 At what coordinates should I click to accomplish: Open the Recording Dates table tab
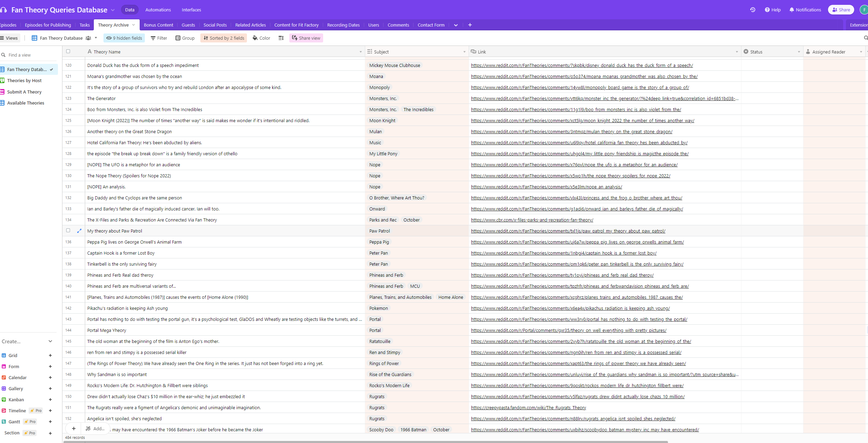[343, 25]
